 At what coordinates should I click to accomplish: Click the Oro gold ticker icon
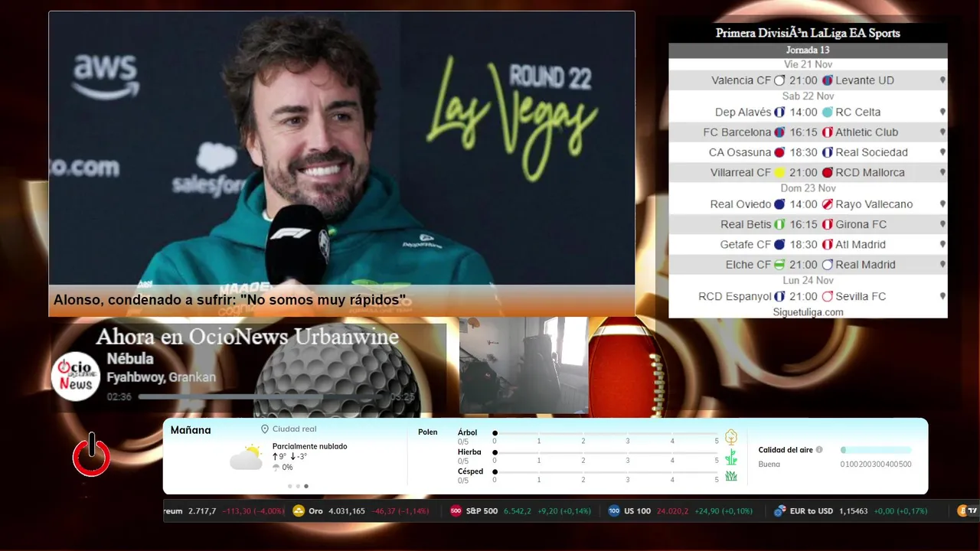[x=299, y=511]
